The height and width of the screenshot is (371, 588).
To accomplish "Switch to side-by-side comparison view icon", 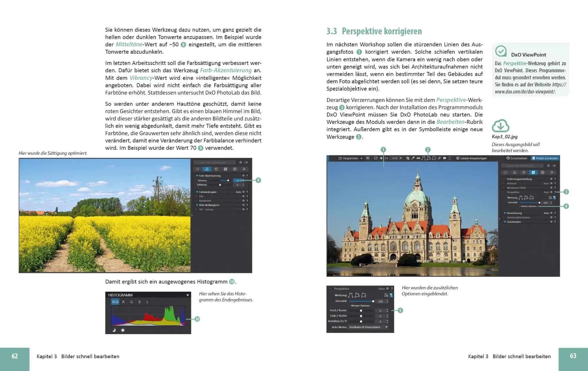I will [x=367, y=158].
